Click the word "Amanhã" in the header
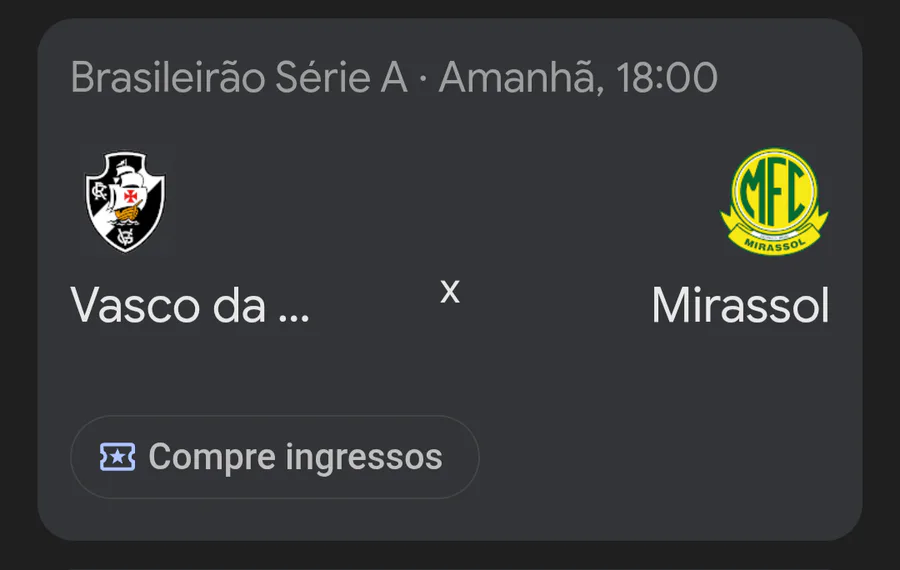This screenshot has width=900, height=570. pyautogui.click(x=518, y=77)
